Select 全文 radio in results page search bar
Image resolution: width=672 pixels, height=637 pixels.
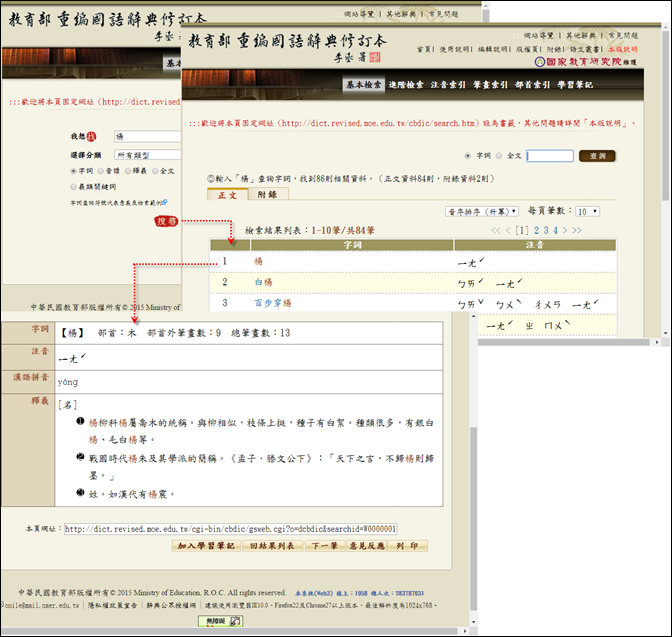[499, 156]
